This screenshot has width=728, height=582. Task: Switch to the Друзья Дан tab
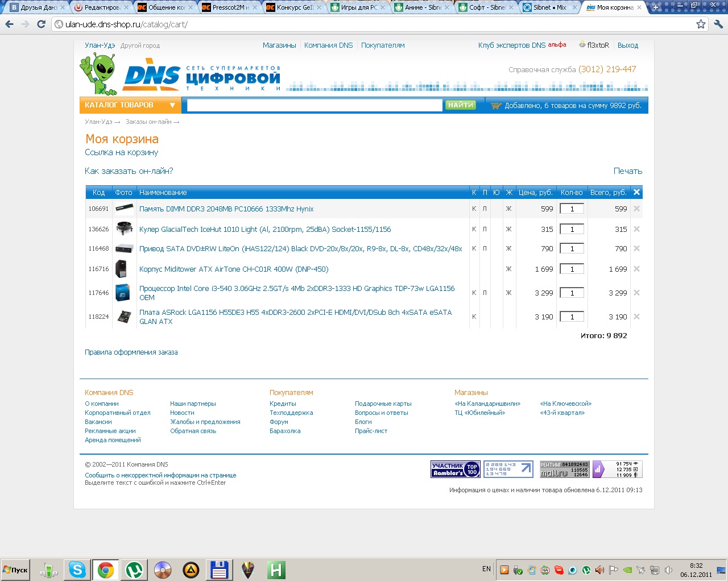click(36, 7)
